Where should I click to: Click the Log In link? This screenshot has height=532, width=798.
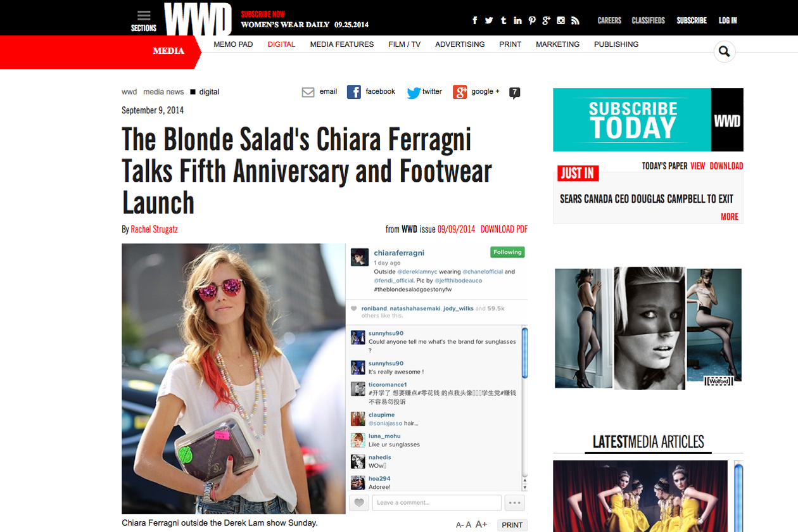[x=728, y=20]
